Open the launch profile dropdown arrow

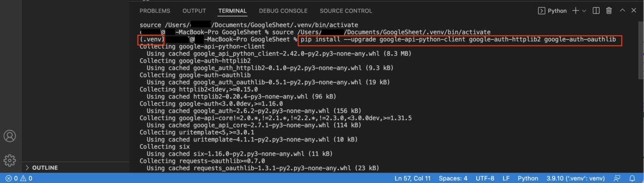pos(584,11)
